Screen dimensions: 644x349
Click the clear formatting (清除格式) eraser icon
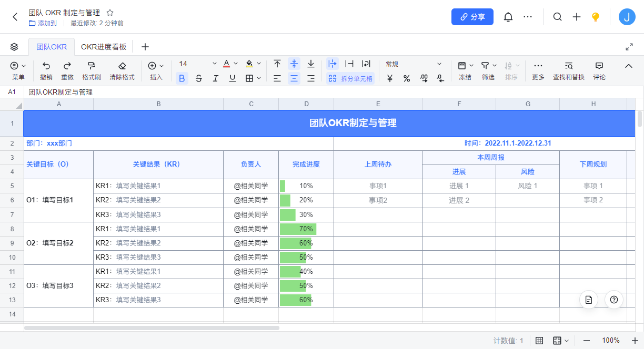coord(122,66)
